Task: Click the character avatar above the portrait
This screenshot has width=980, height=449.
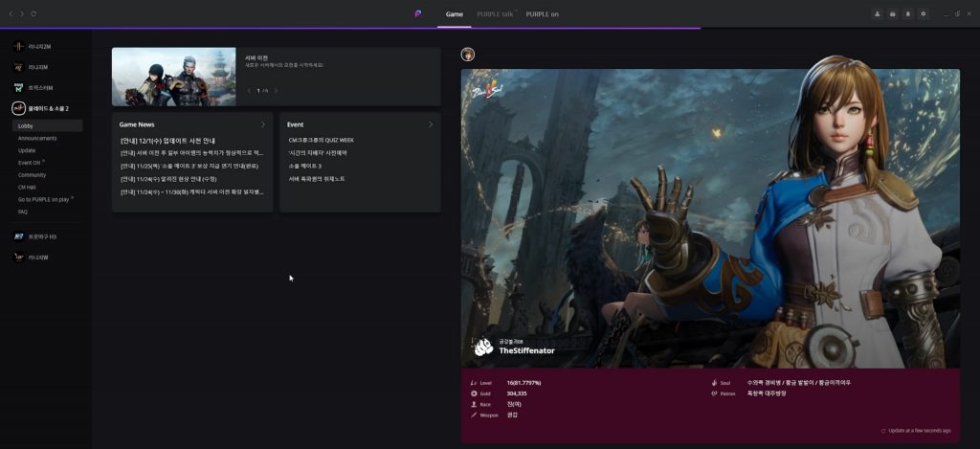Action: coord(467,55)
